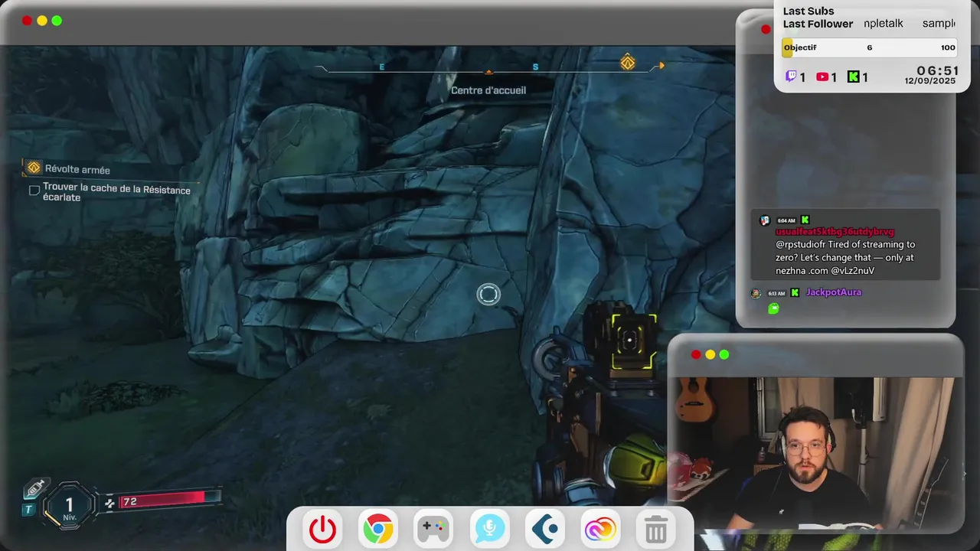Click the Centre d'accueil location label
Viewport: 980px width, 551px height.
point(488,90)
